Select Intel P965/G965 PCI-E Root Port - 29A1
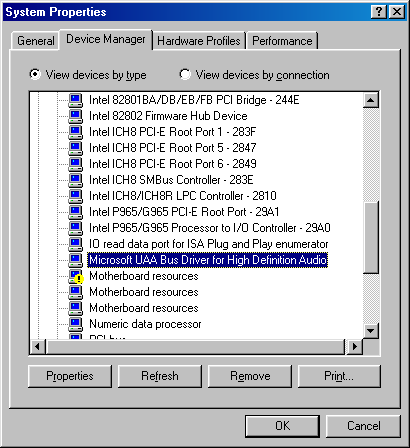The image size is (410, 448). [184, 212]
